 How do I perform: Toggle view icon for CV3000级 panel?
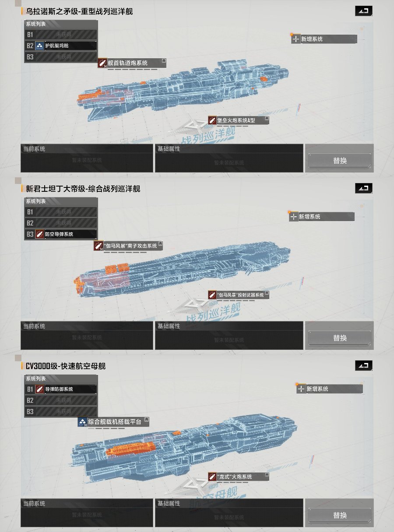[364, 365]
